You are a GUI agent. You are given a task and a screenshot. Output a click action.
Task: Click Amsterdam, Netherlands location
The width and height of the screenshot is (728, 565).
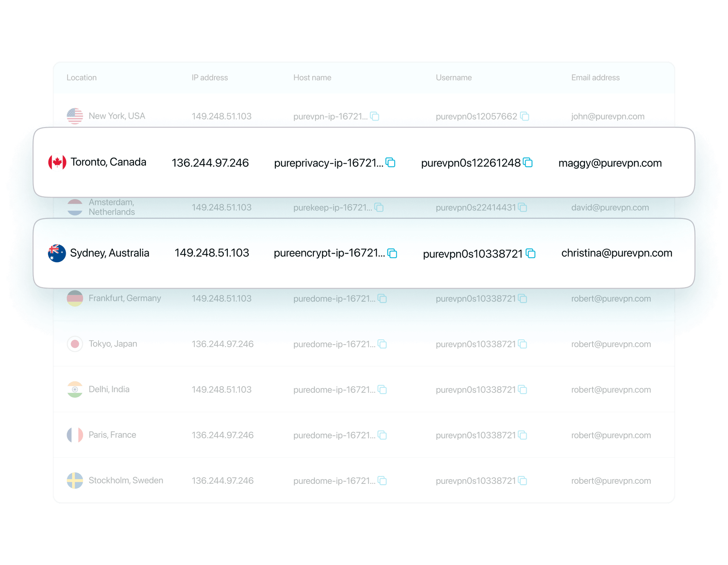[x=112, y=207]
